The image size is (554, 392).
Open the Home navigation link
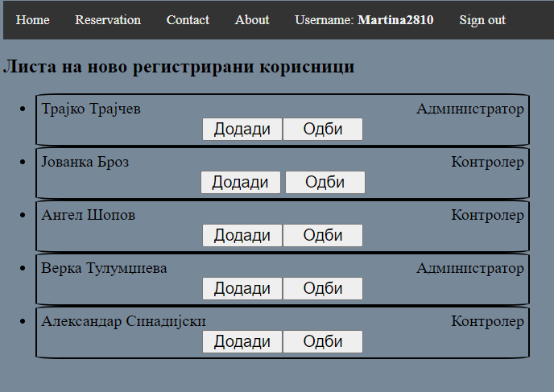point(32,20)
